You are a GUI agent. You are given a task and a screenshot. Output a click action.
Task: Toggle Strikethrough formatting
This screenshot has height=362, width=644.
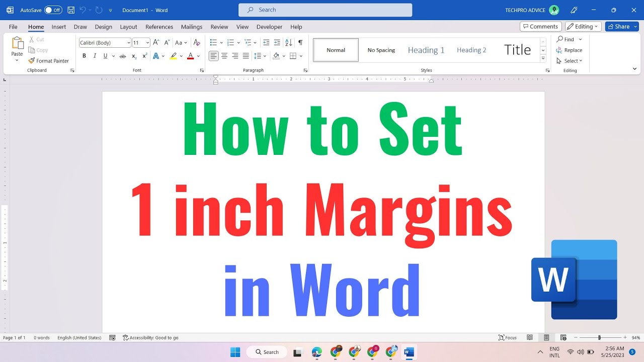pyautogui.click(x=122, y=56)
